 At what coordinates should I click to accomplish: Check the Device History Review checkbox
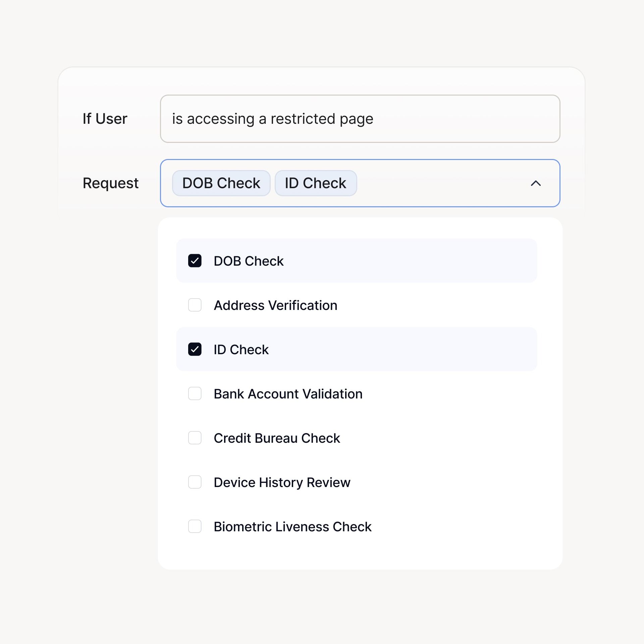click(x=195, y=482)
